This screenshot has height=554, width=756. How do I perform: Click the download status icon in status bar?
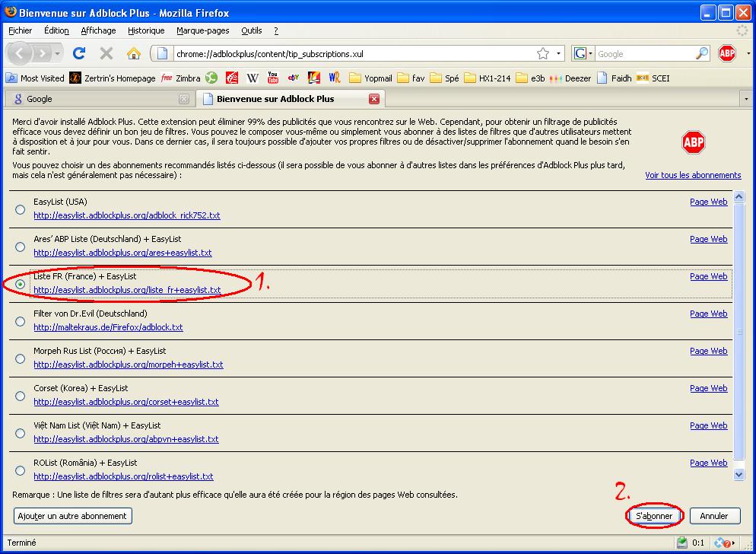click(x=682, y=543)
